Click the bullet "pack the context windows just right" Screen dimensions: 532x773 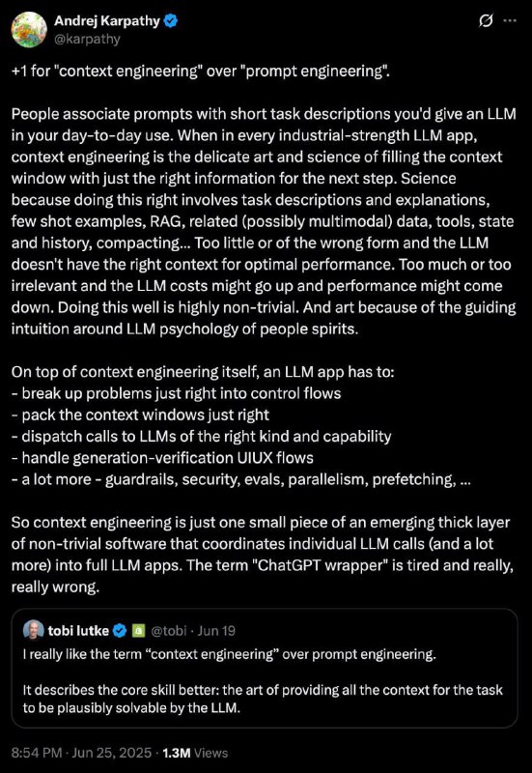click(140, 415)
